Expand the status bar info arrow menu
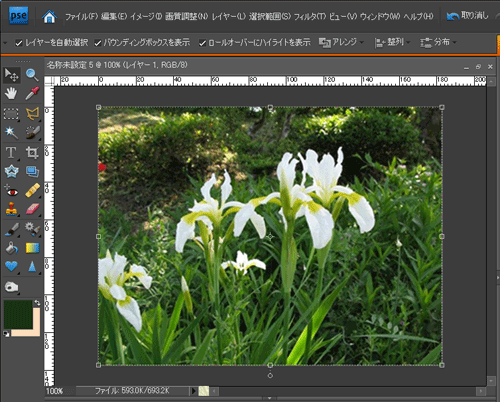This screenshot has height=402, width=500. [193, 391]
